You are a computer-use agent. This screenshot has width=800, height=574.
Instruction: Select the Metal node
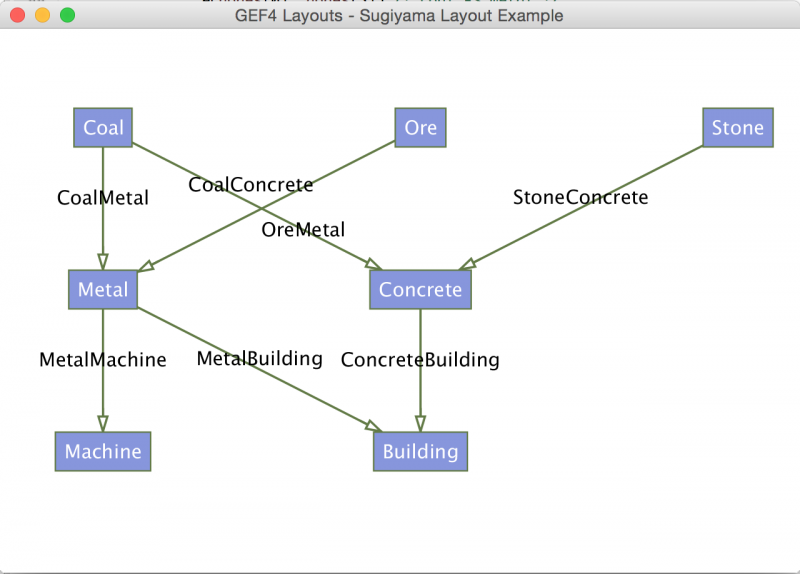point(103,289)
